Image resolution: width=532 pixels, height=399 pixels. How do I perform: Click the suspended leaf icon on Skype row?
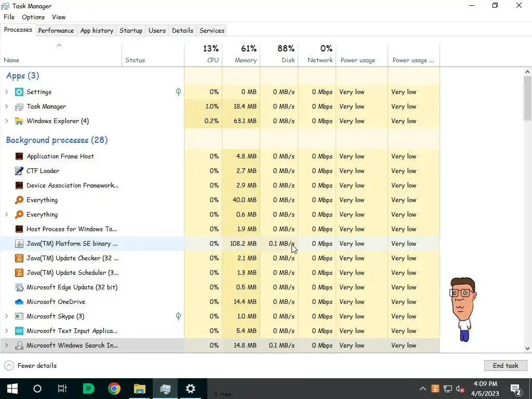(x=179, y=316)
